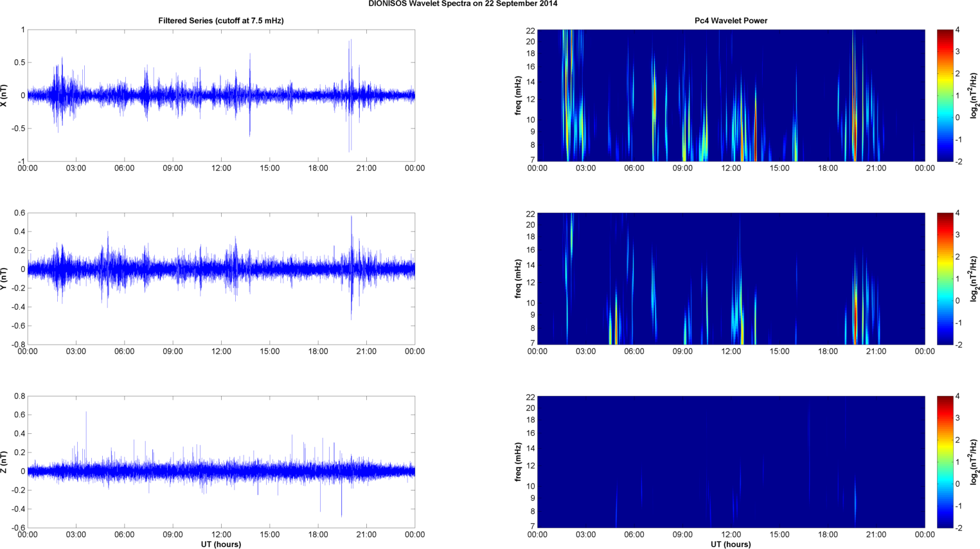The height and width of the screenshot is (549, 980).
Task: Click the log2(nT²/Hz) label beside the bottom color bar
Action: [x=974, y=462]
